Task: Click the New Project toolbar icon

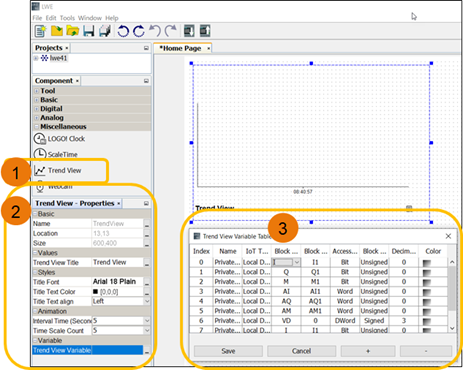Action: [x=41, y=31]
